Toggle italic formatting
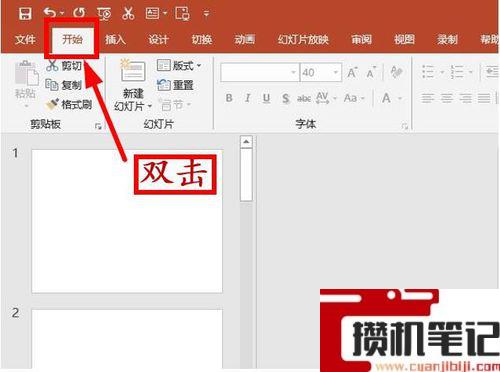This screenshot has height=372, width=500. click(x=247, y=98)
